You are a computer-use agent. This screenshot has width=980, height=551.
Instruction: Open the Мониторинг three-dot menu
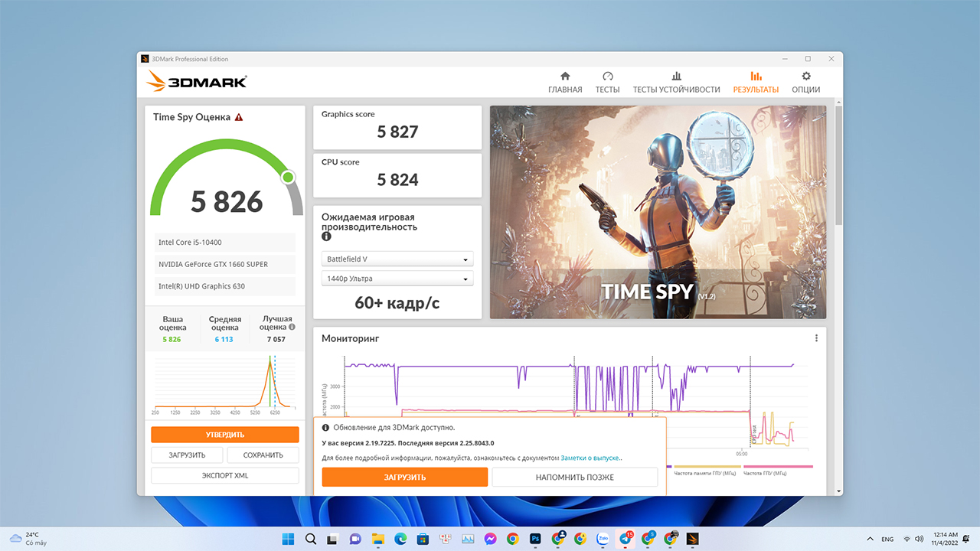tap(816, 338)
